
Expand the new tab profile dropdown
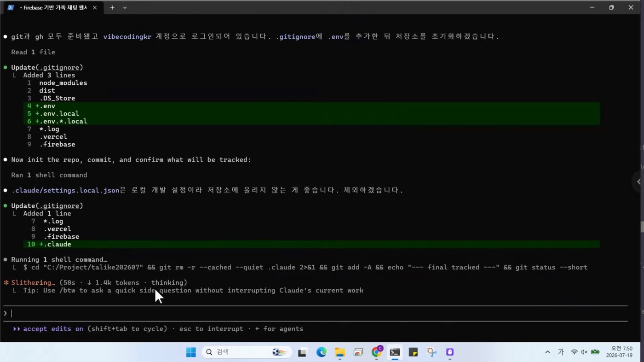coord(125,7)
